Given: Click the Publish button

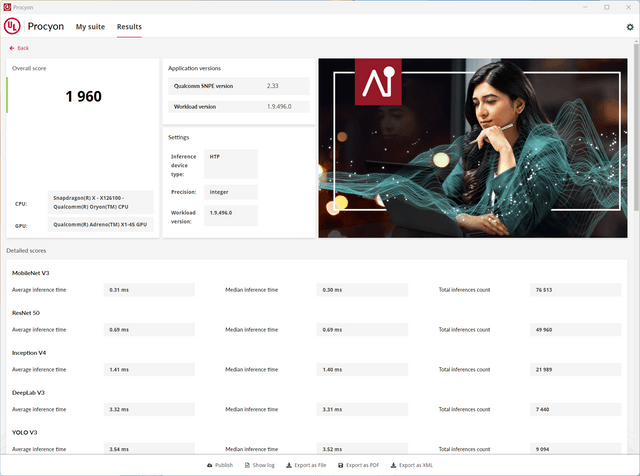Looking at the screenshot, I should coord(220,465).
